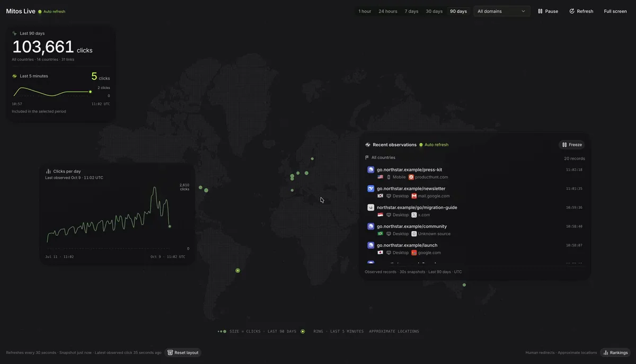
Task: Click the mobile device icon in press-kit row
Action: point(388,177)
